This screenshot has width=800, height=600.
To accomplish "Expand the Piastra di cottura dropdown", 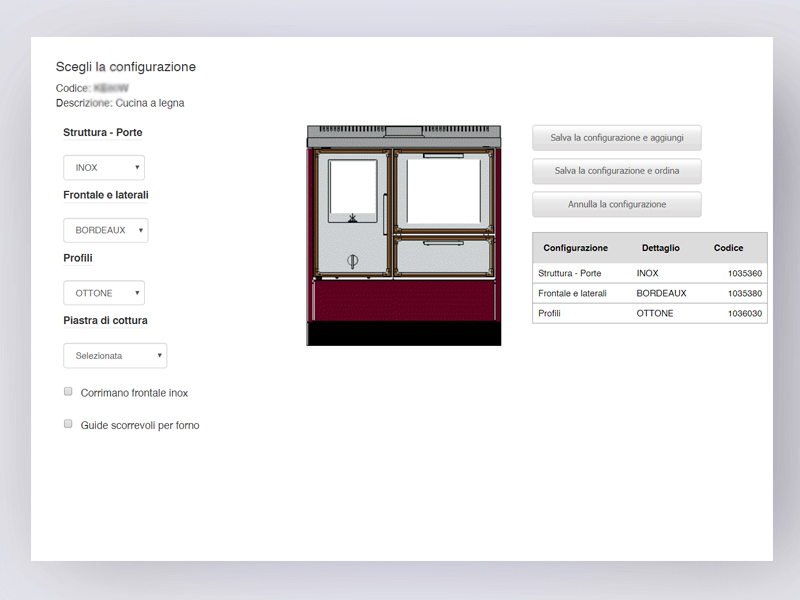I will click(x=115, y=355).
